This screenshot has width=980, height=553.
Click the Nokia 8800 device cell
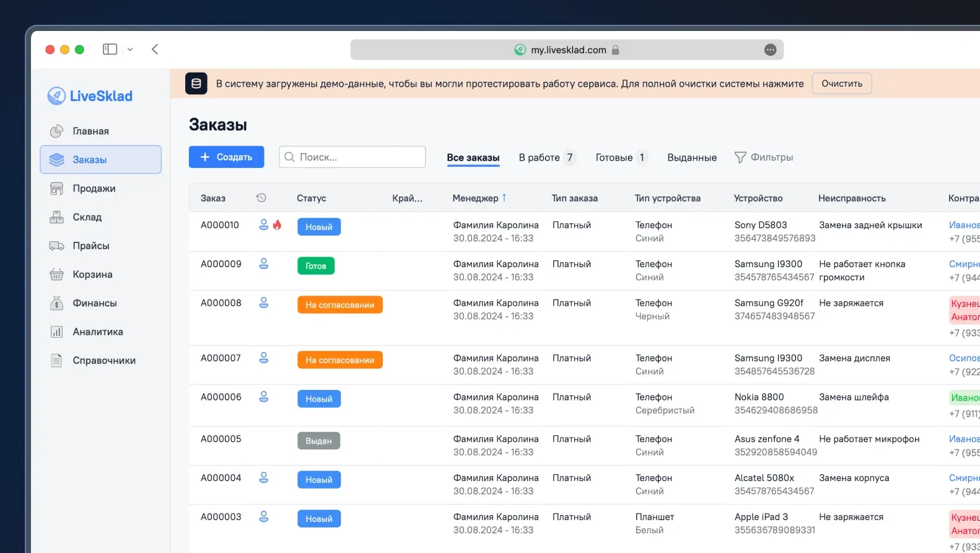point(759,397)
